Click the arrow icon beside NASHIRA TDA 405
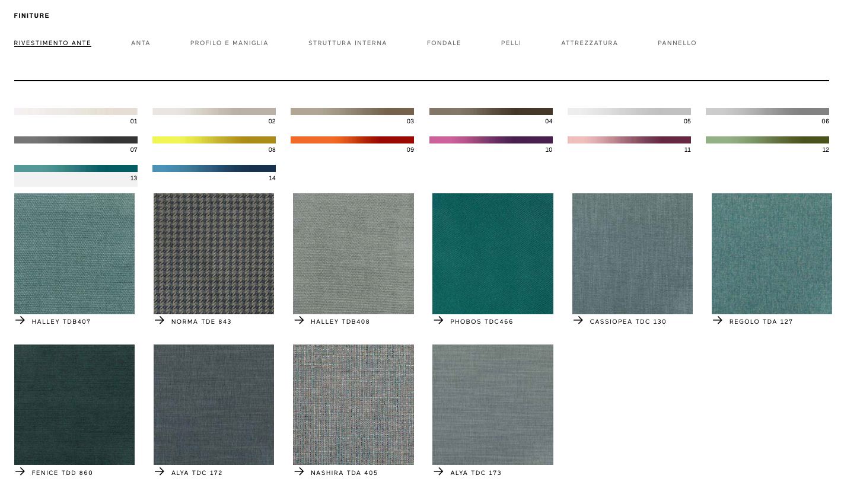Image resolution: width=860 pixels, height=504 pixels. pyautogui.click(x=299, y=472)
